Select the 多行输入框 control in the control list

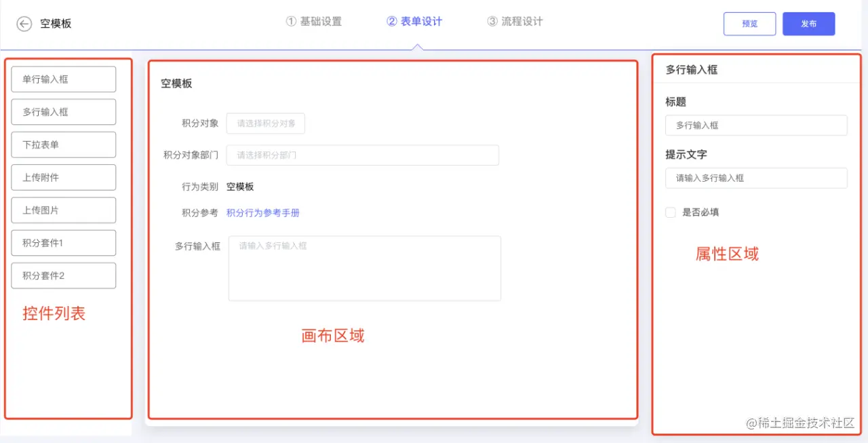(x=64, y=112)
